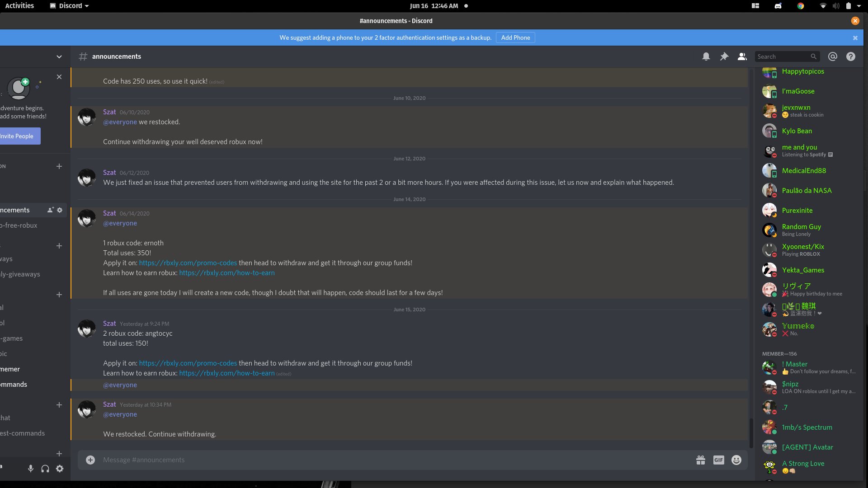Open member 1mb/s Spectrum
The image size is (868, 488).
pos(809,427)
